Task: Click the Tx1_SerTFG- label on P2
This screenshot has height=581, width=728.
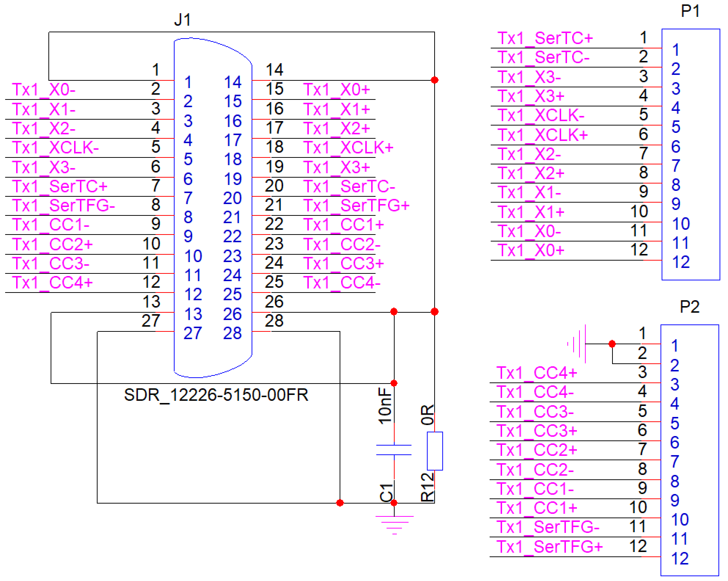Action: point(548,527)
